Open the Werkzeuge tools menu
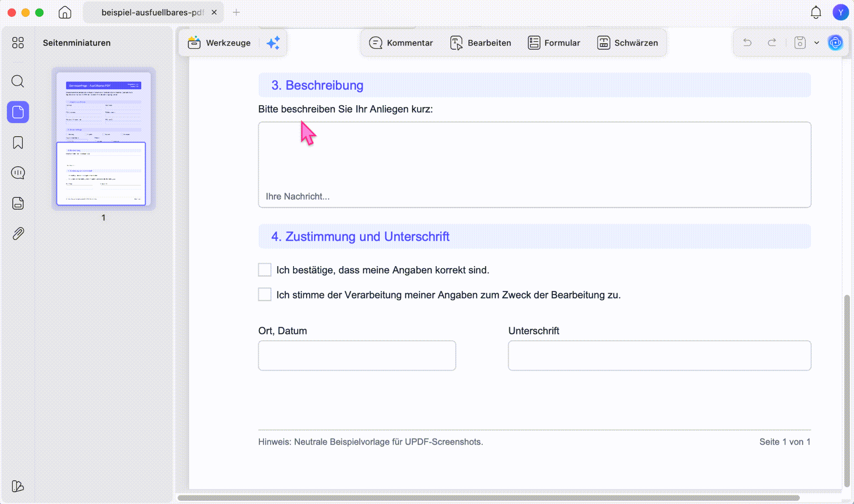The width and height of the screenshot is (854, 504). coord(219,43)
